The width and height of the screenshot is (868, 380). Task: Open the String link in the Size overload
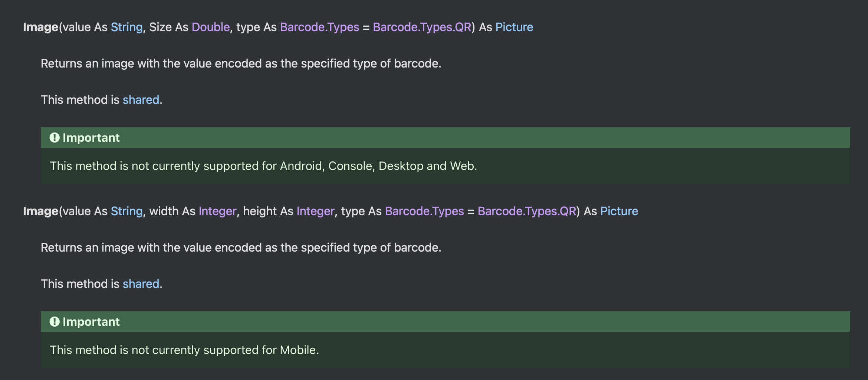point(126,27)
